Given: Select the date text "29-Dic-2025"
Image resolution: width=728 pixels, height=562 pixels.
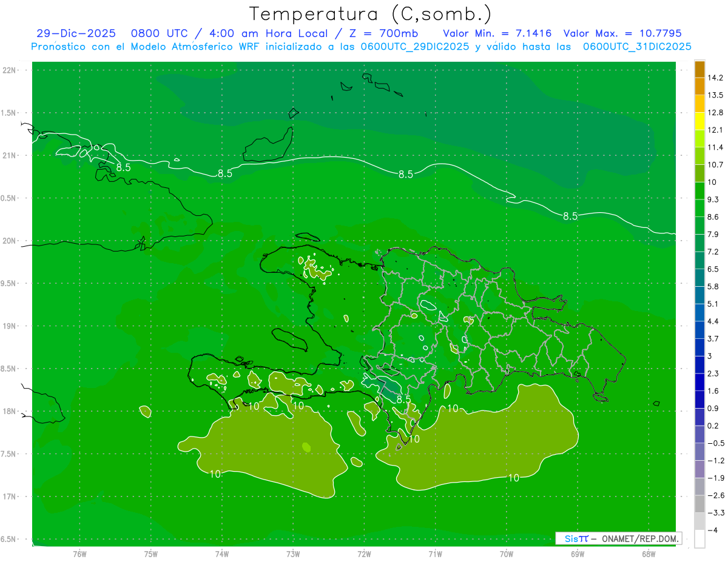Looking at the screenshot, I should (76, 33).
